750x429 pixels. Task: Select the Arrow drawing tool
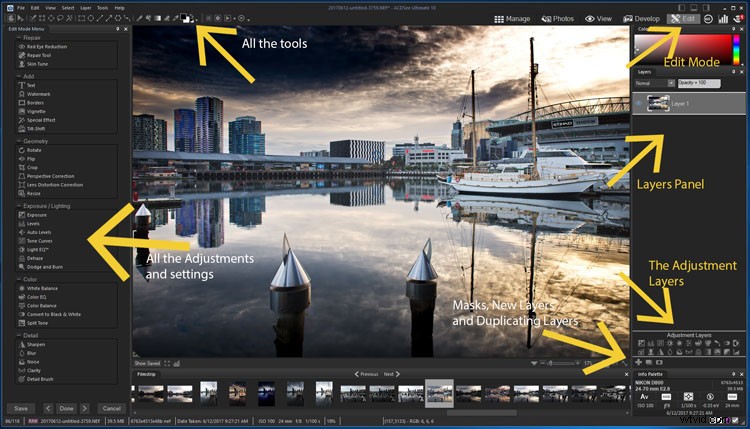[109, 18]
